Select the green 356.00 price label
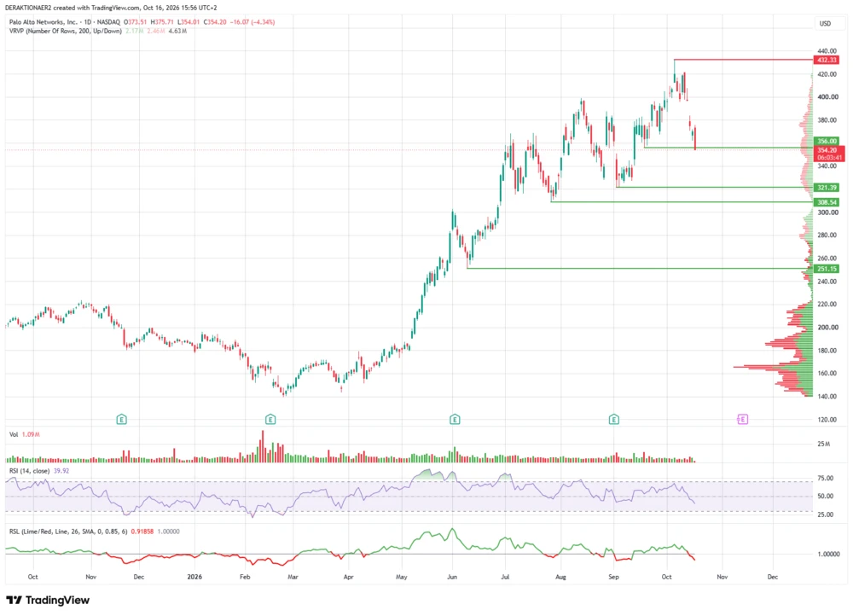 [827, 141]
